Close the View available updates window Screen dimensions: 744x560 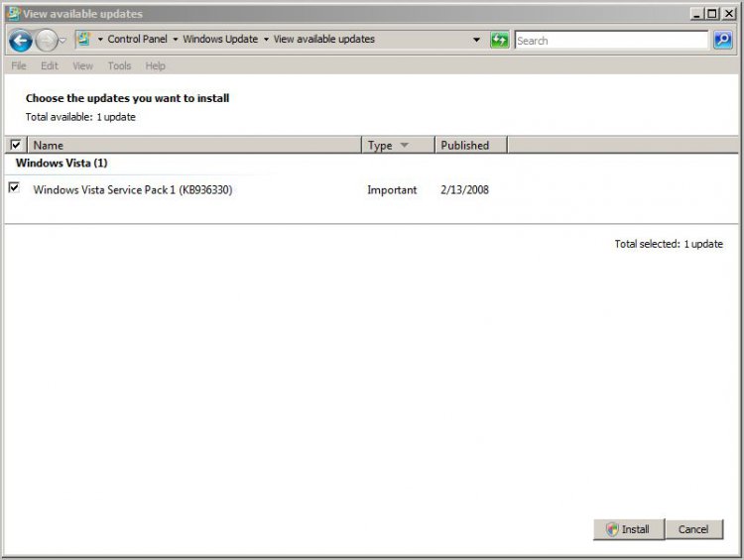point(729,14)
